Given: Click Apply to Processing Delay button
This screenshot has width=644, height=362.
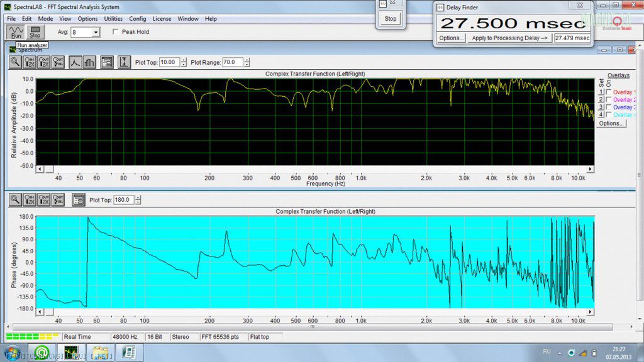Looking at the screenshot, I should [509, 38].
